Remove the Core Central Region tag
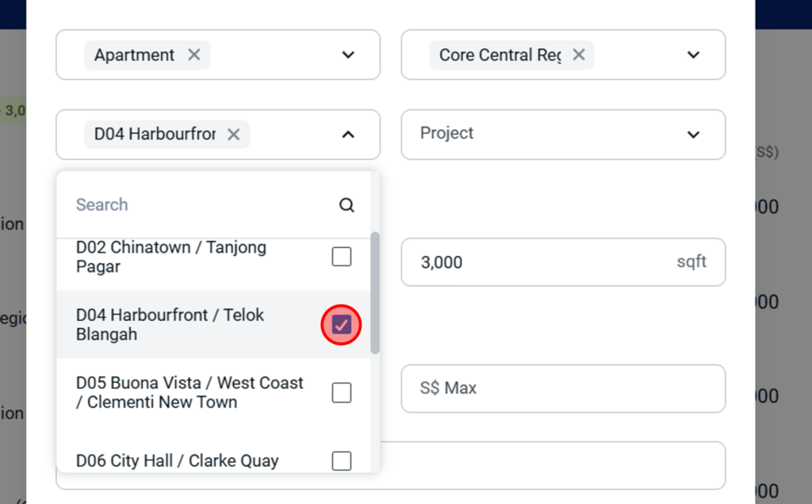The height and width of the screenshot is (504, 812). (x=579, y=55)
